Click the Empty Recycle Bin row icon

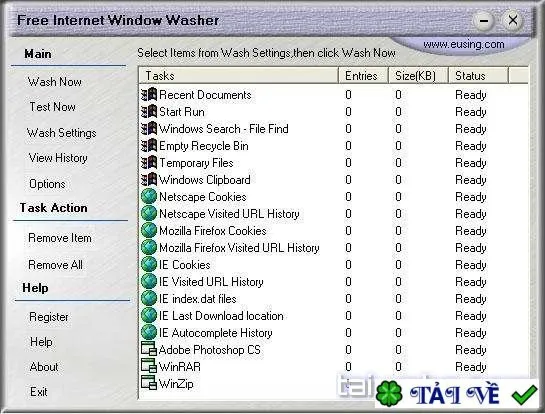point(149,146)
